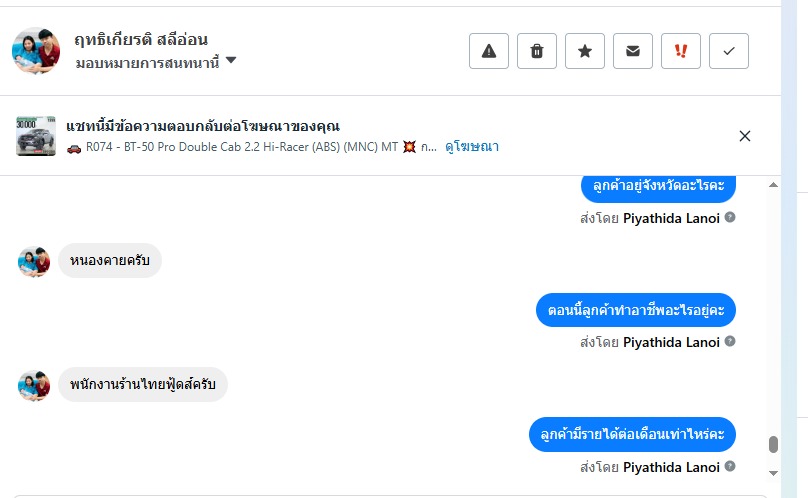Delete conversation using the trash icon

pos(537,51)
